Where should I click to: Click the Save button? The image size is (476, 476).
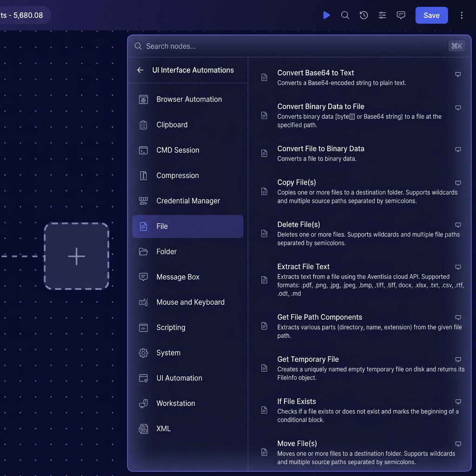pos(431,15)
